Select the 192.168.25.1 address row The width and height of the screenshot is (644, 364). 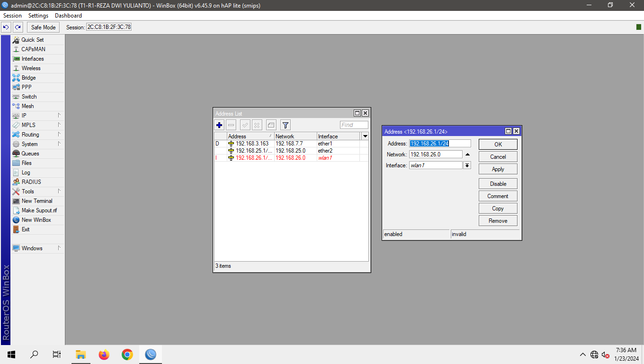tap(291, 151)
